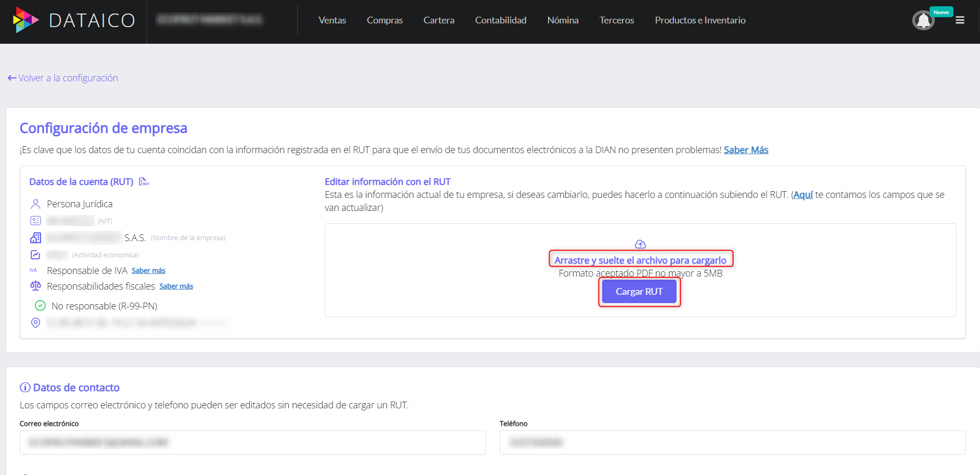The width and height of the screenshot is (980, 475).
Task: Click the upload cloud icon
Action: point(640,244)
